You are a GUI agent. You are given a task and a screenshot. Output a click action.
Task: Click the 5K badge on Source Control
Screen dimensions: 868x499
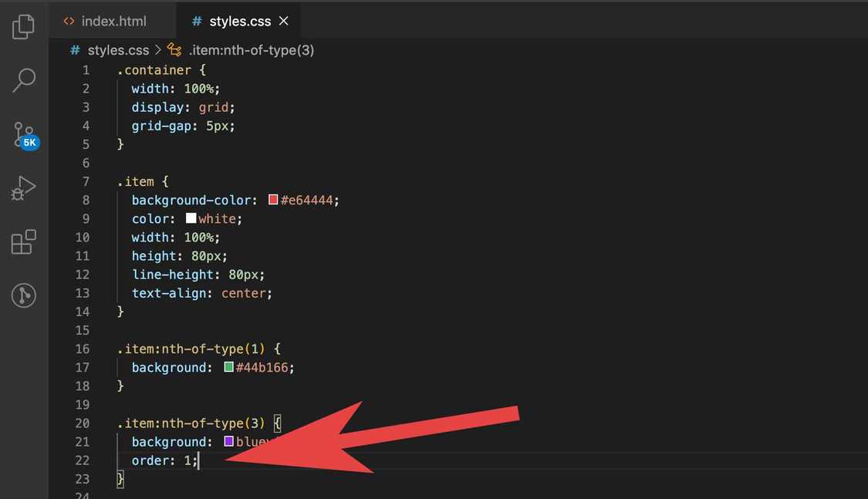(31, 142)
